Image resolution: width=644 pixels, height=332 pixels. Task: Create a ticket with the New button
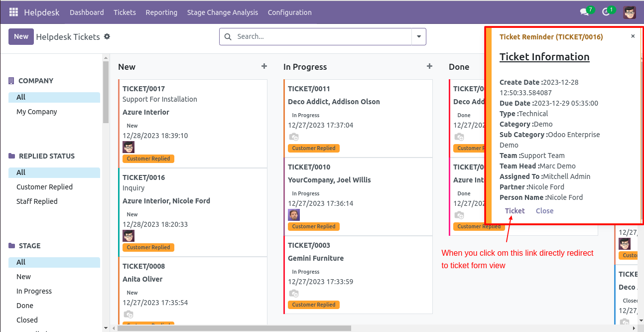point(21,36)
